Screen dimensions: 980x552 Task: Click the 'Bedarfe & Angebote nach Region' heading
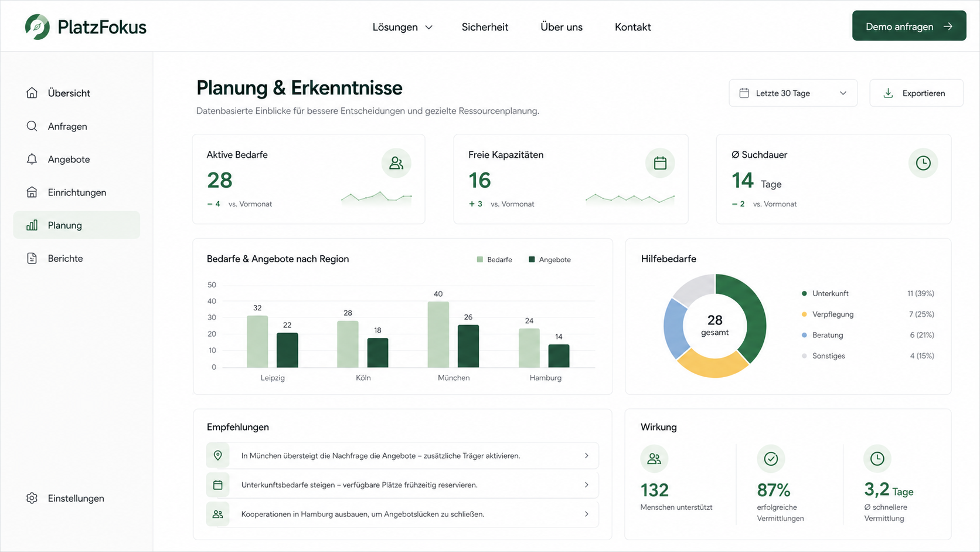coord(278,259)
